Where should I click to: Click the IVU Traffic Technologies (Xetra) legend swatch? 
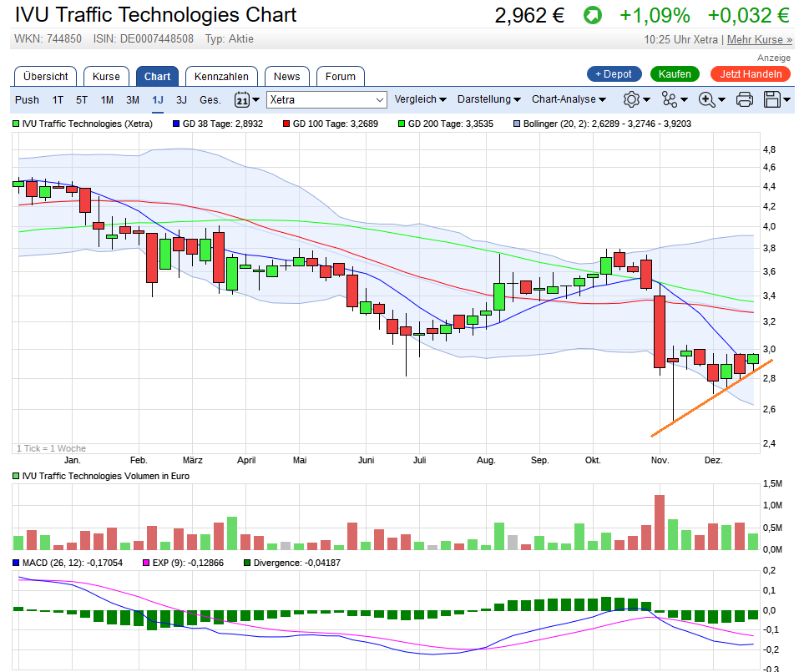click(x=16, y=124)
